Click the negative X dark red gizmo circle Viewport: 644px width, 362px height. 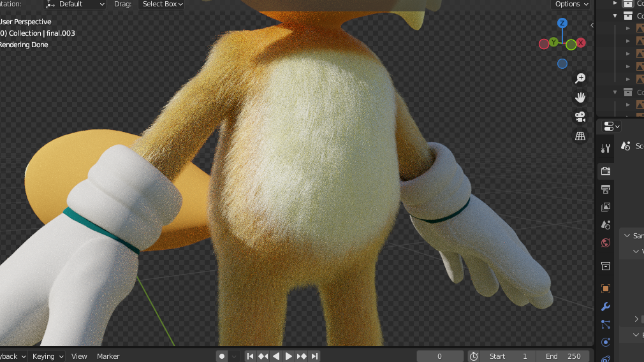pos(544,45)
